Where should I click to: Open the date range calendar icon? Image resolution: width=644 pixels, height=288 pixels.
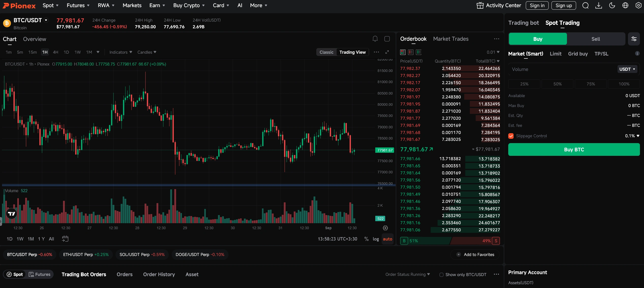(65, 239)
